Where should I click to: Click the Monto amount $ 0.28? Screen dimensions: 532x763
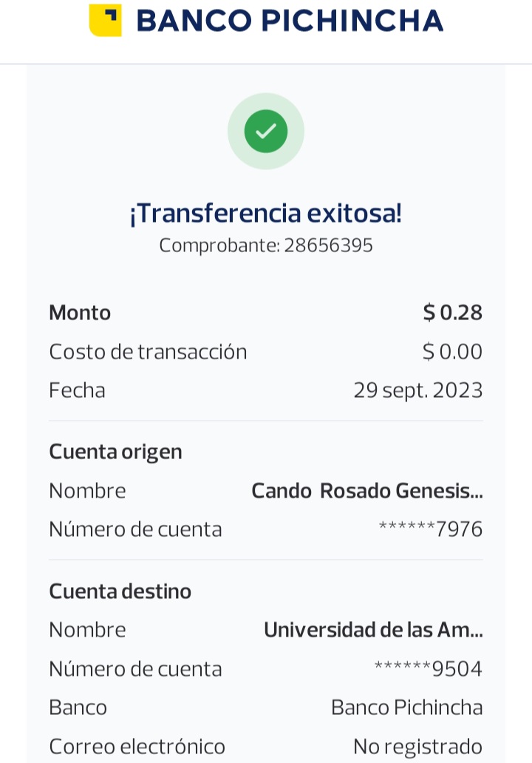(x=452, y=313)
